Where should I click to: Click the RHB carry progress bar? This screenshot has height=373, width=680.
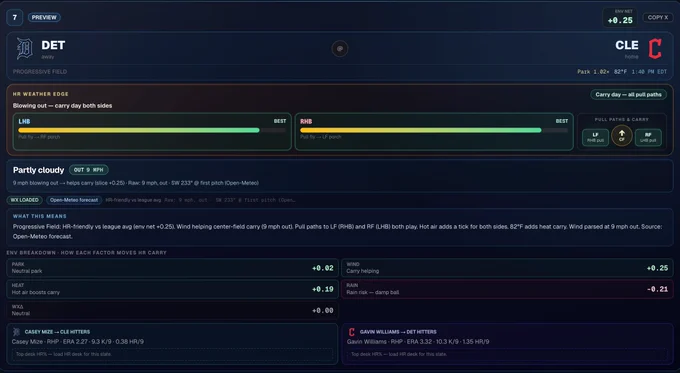(x=434, y=130)
